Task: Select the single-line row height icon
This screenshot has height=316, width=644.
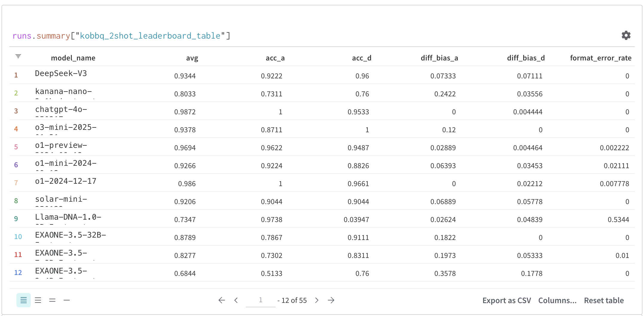Action: (67, 300)
